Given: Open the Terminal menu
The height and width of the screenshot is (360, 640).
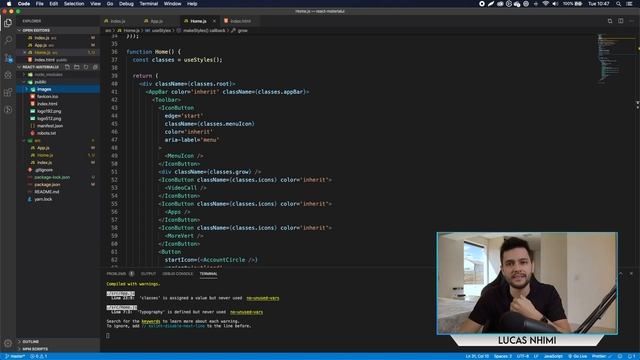Looking at the screenshot, I should [x=149, y=4].
